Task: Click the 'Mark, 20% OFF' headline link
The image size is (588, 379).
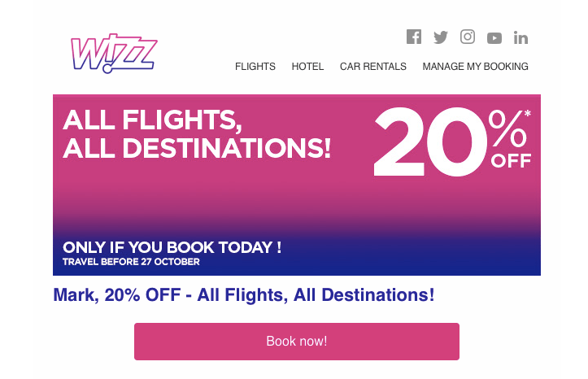Action: tap(244, 294)
